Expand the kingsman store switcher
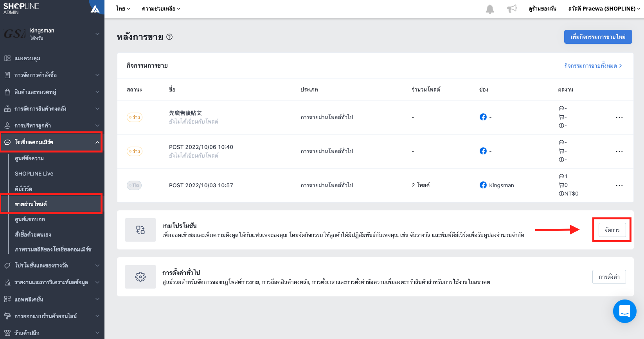 [97, 34]
